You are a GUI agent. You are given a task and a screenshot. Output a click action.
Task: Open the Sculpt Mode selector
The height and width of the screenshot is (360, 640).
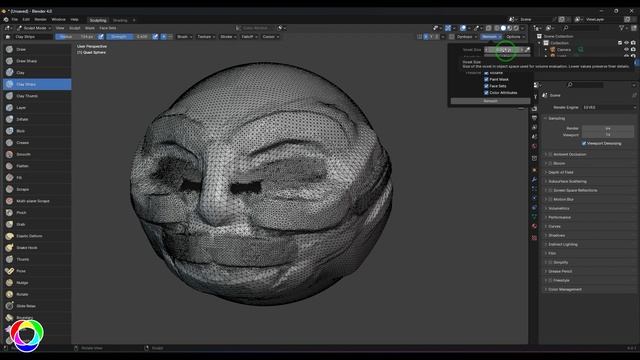34,28
